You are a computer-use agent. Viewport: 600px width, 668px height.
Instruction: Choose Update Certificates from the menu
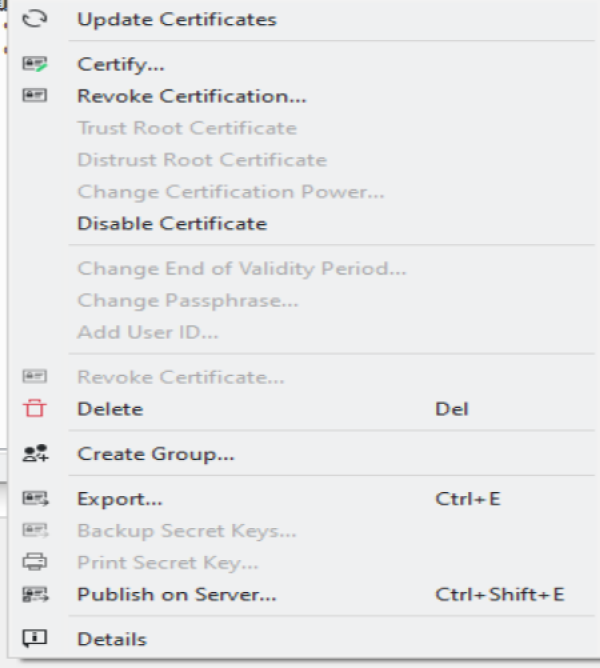176,19
